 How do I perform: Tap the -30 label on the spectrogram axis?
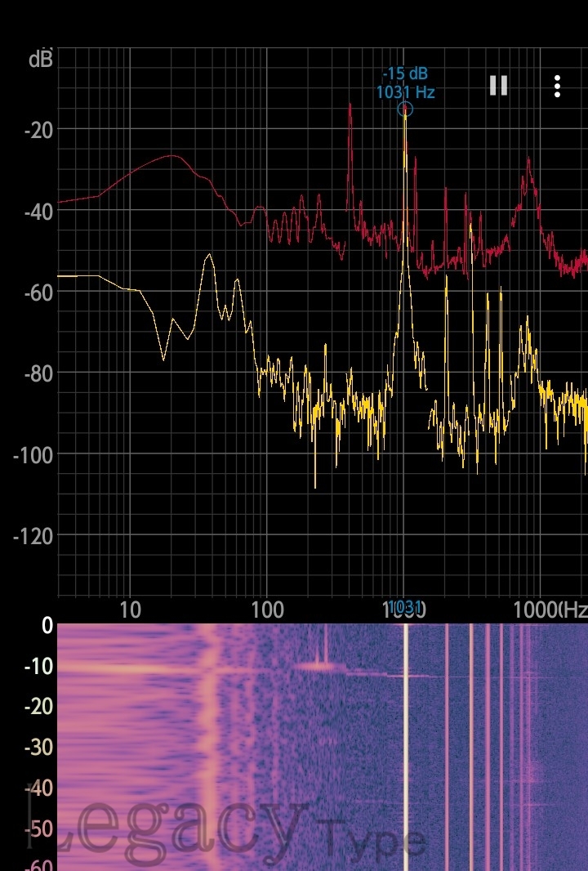(39, 747)
